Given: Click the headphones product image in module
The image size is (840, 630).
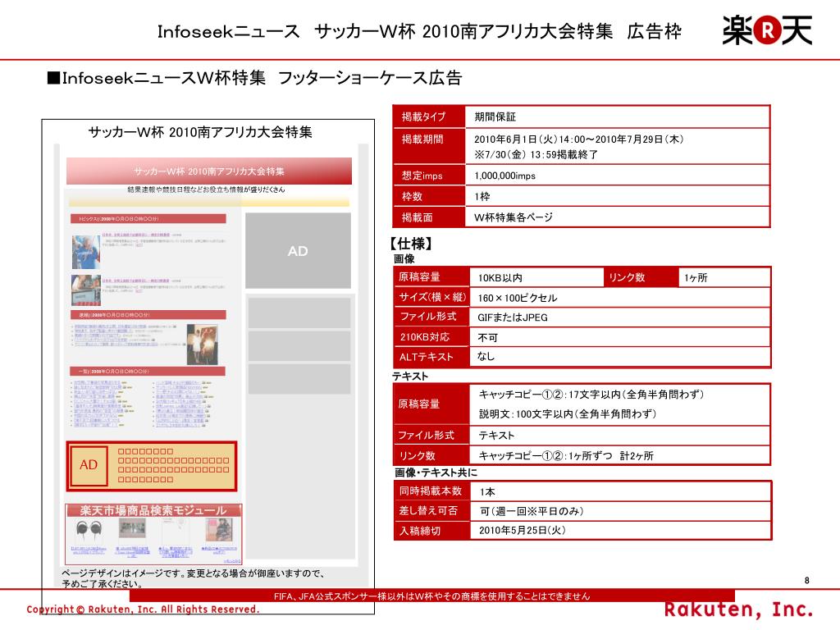Looking at the screenshot, I should (x=89, y=532).
